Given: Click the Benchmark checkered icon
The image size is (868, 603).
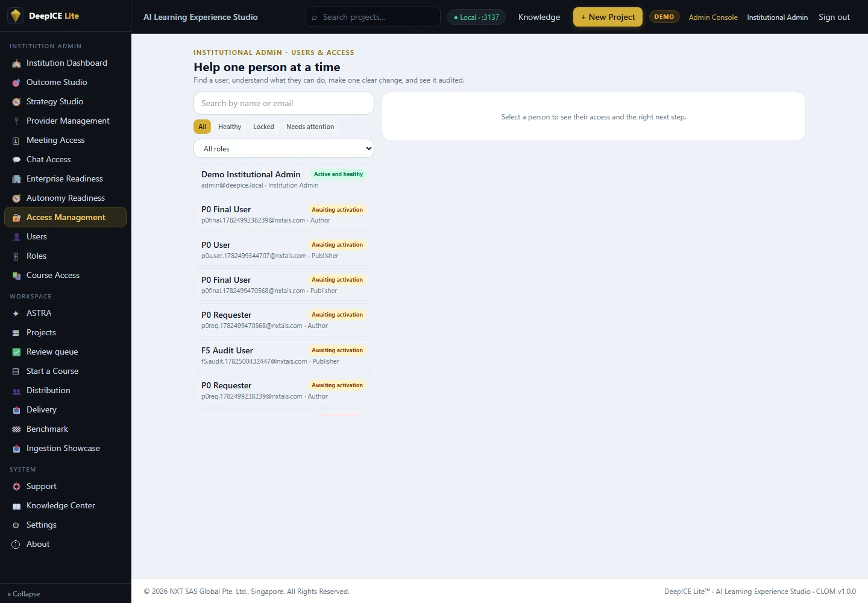Looking at the screenshot, I should tap(16, 429).
